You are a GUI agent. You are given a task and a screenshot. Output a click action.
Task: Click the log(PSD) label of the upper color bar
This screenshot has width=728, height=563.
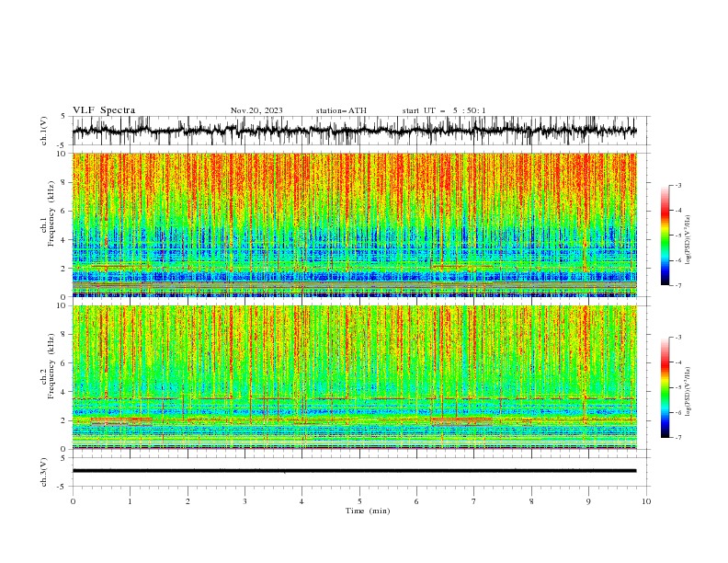pyautogui.click(x=688, y=240)
